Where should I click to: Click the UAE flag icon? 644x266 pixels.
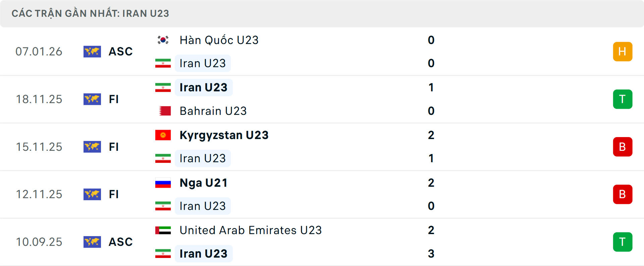click(x=163, y=231)
